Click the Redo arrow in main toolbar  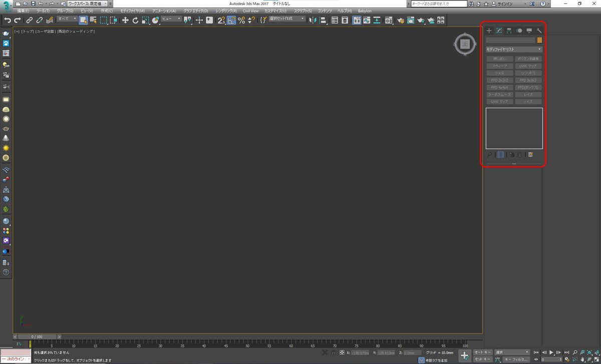tap(18, 21)
